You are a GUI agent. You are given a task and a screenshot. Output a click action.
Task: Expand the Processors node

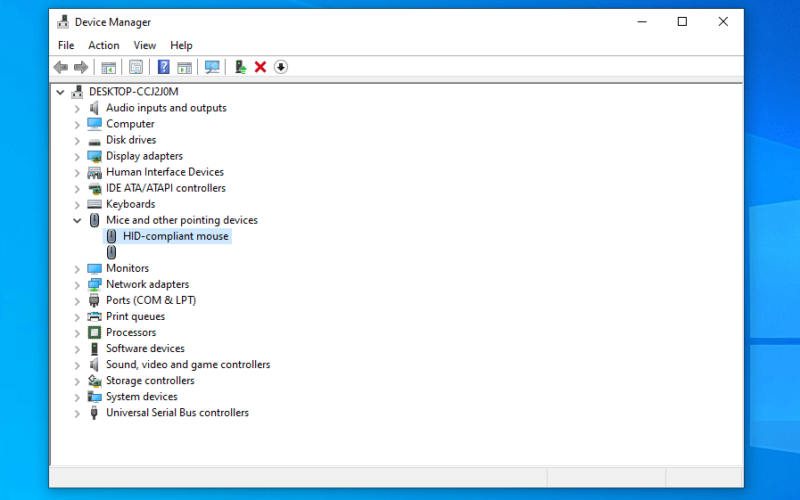(x=77, y=333)
